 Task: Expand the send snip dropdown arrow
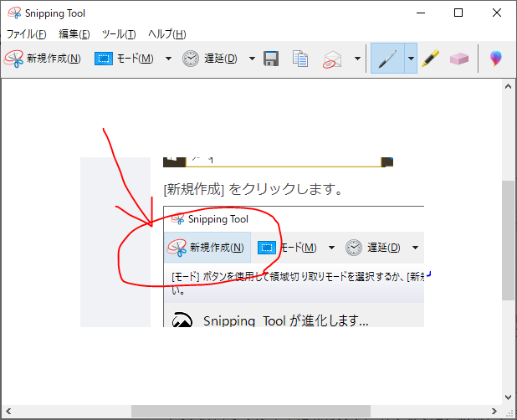(357, 59)
